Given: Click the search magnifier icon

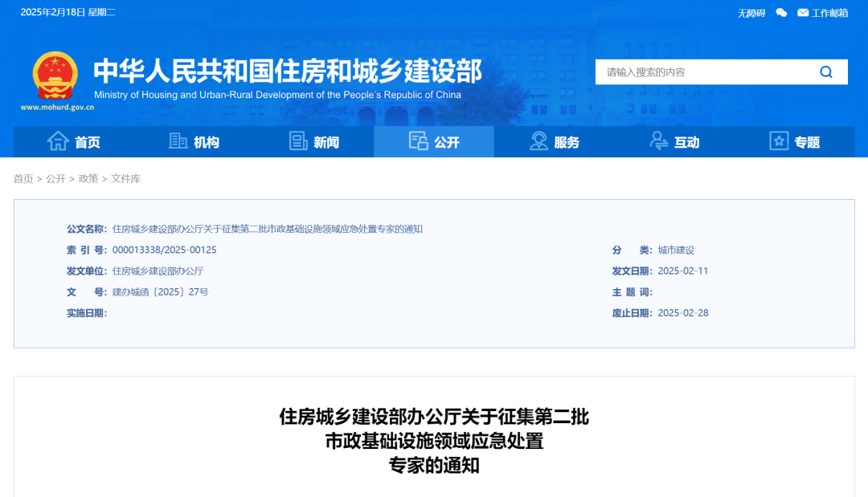Looking at the screenshot, I should point(826,72).
